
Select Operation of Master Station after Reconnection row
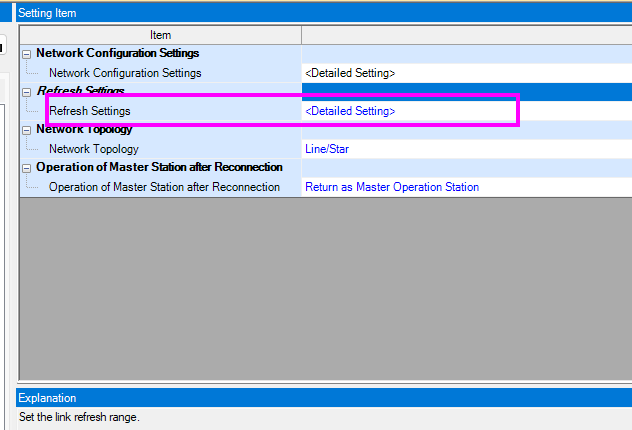164,187
